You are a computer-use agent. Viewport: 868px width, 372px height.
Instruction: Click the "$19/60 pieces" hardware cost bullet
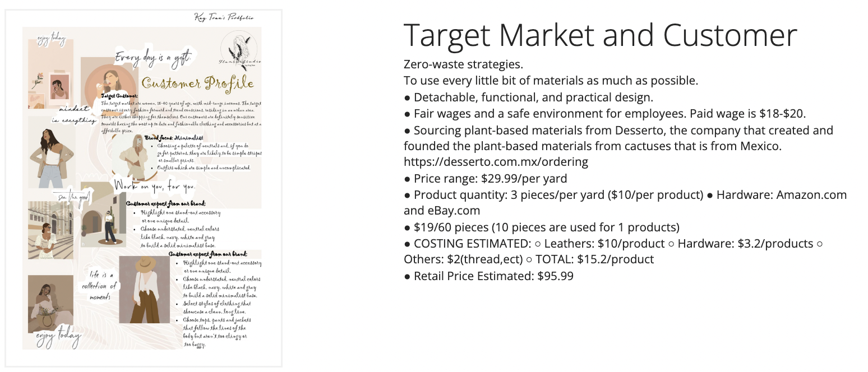[541, 227]
